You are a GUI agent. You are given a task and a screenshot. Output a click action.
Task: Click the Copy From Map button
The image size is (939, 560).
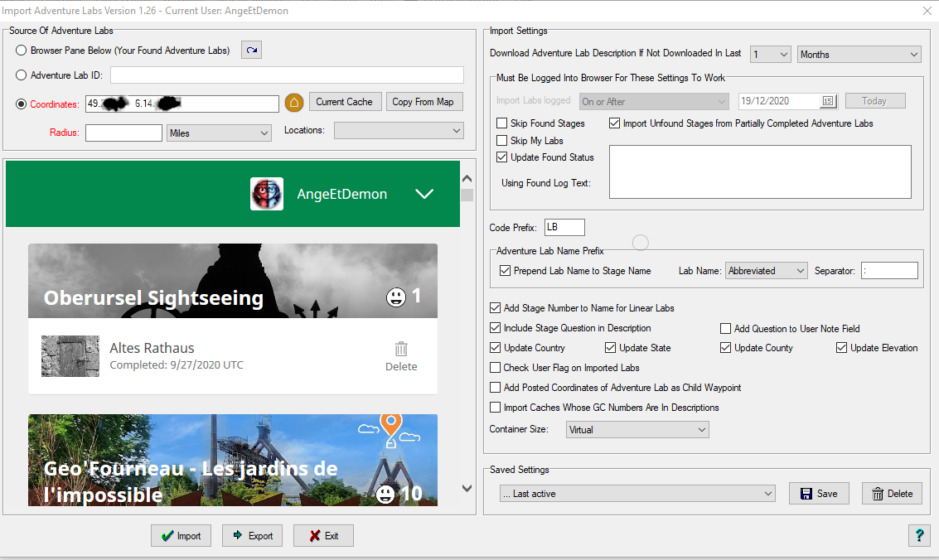pos(423,102)
